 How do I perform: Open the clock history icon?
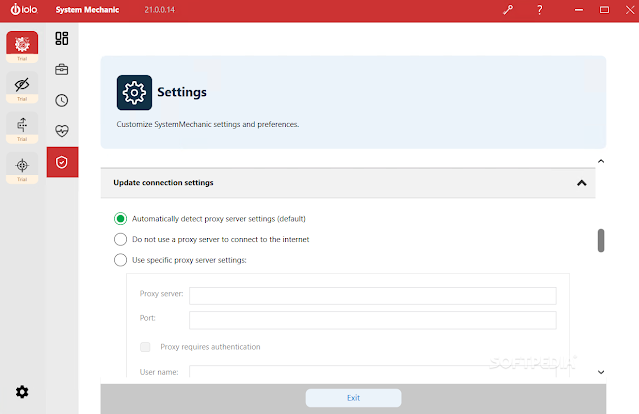[62, 100]
